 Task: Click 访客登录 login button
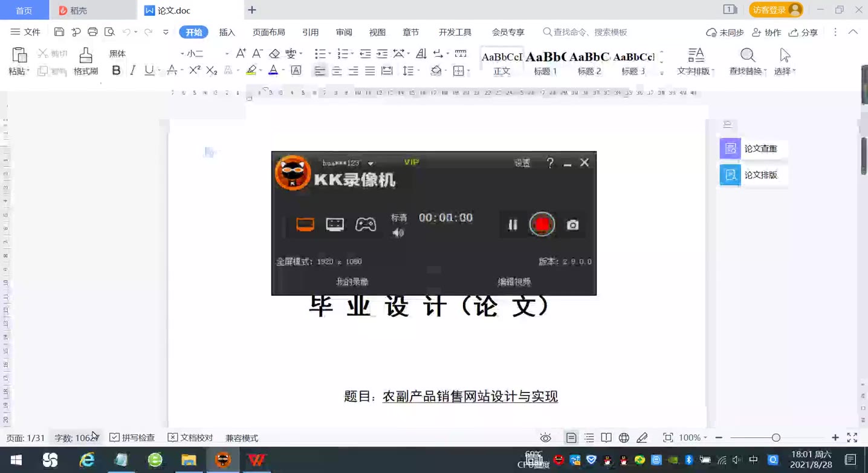[x=776, y=10]
